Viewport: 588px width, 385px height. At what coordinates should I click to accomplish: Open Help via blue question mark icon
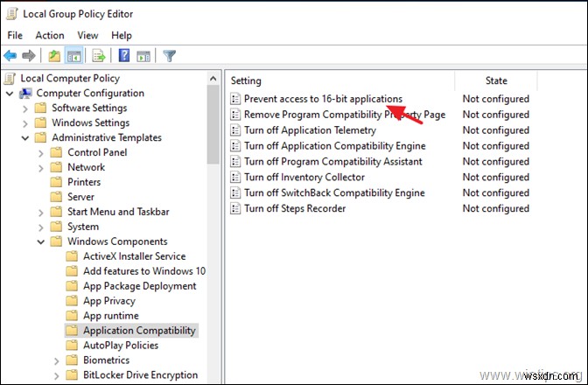point(124,56)
